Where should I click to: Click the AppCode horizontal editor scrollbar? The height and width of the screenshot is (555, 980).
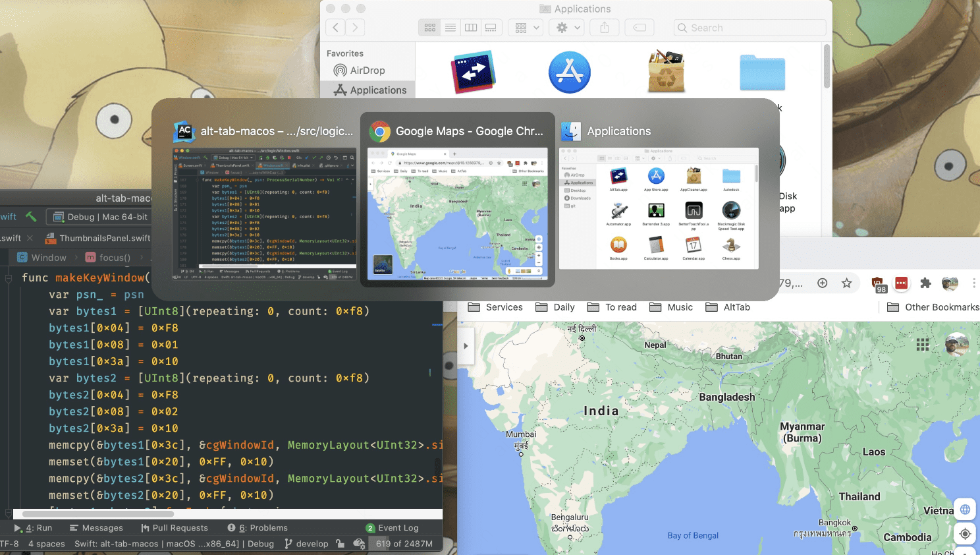point(98,513)
